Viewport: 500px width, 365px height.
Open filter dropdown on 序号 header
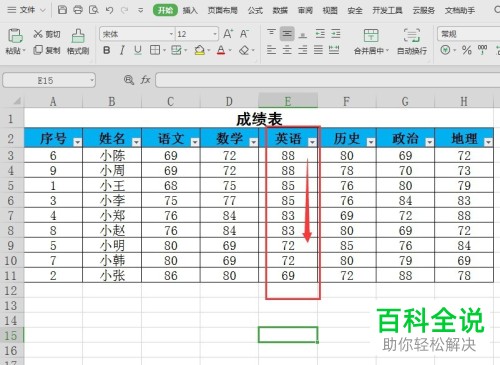(x=77, y=142)
